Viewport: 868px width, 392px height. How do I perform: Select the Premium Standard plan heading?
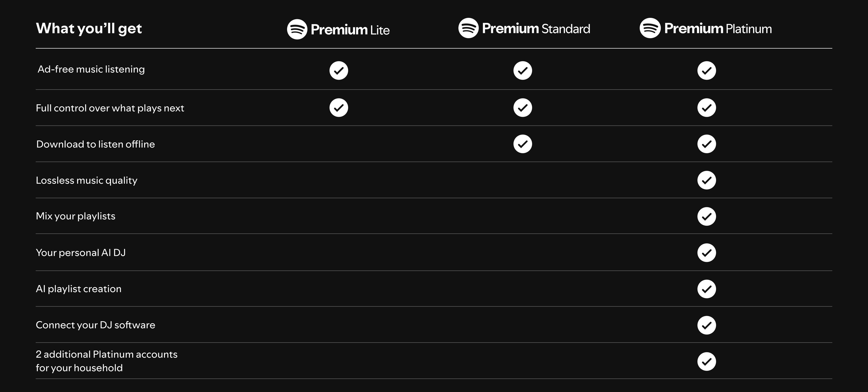[x=536, y=29]
